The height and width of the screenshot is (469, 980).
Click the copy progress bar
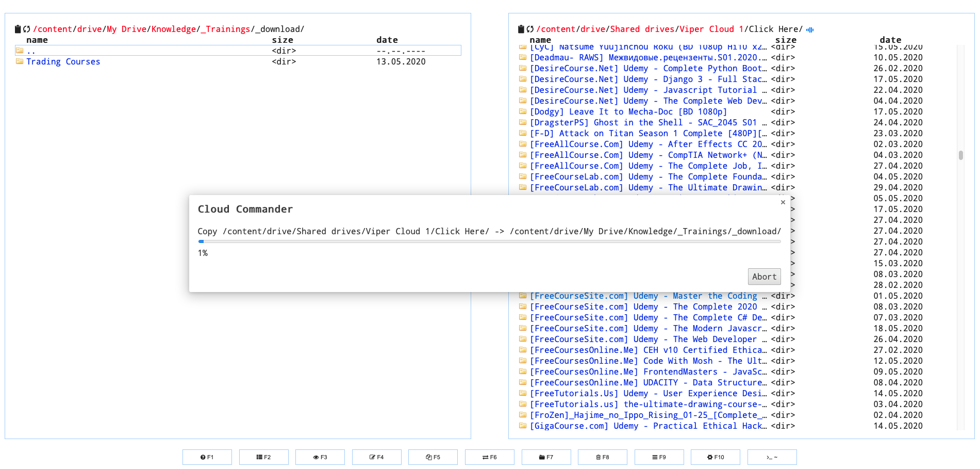pos(489,241)
